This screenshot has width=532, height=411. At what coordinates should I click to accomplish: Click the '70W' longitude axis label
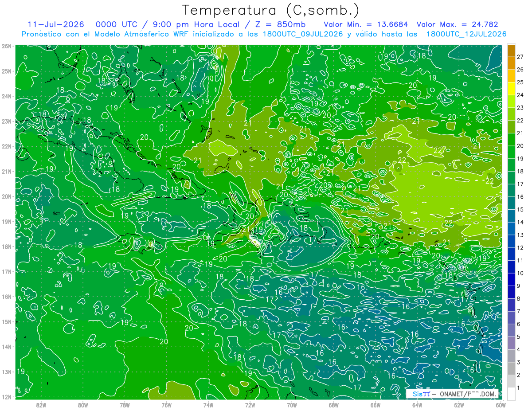(x=292, y=404)
